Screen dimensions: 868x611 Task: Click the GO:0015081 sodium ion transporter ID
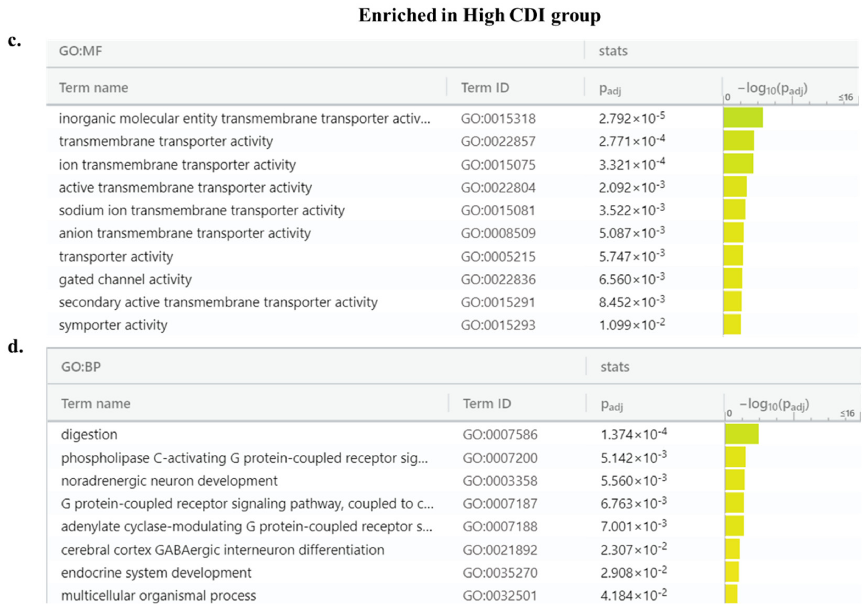point(498,211)
